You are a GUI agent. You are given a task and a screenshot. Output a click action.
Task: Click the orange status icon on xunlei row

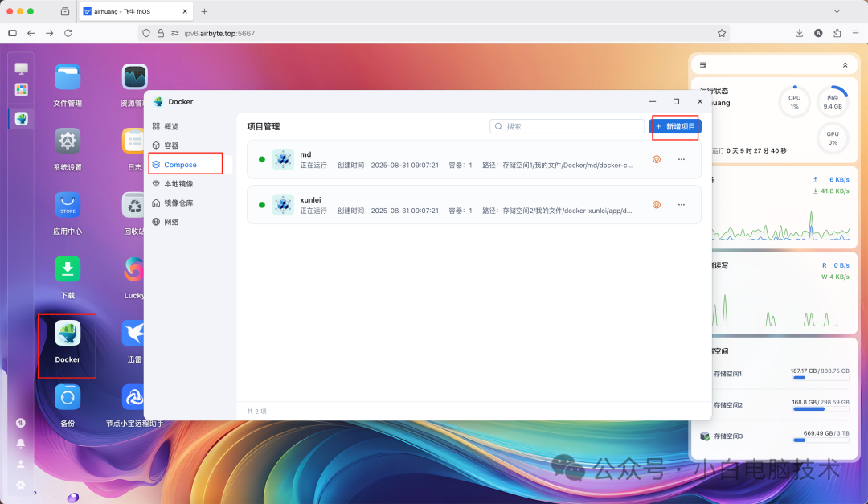[657, 205]
